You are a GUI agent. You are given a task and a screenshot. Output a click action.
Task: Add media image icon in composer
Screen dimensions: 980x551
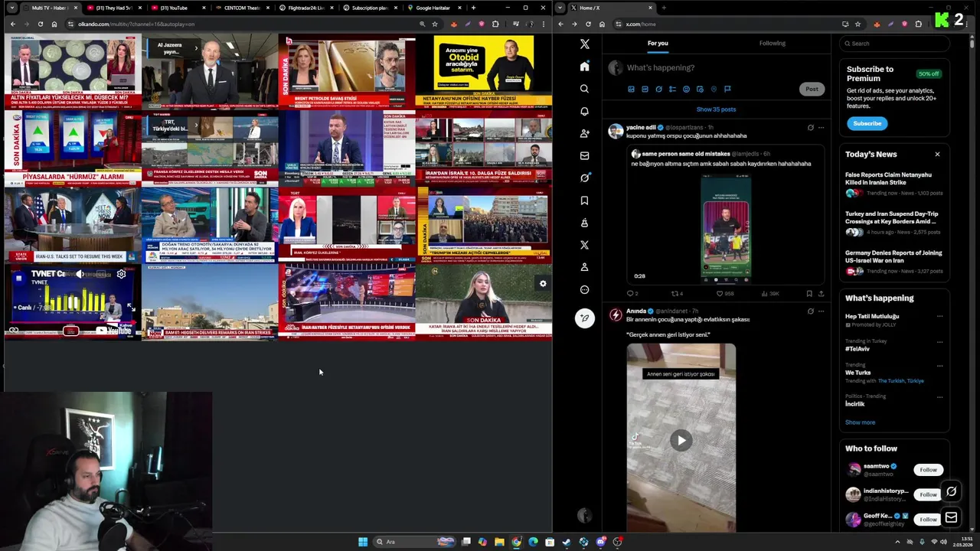[631, 89]
